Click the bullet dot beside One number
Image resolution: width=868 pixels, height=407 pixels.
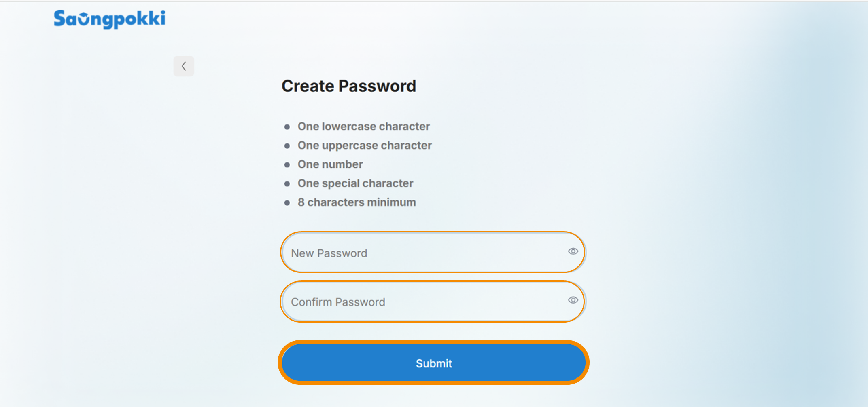coord(287,165)
